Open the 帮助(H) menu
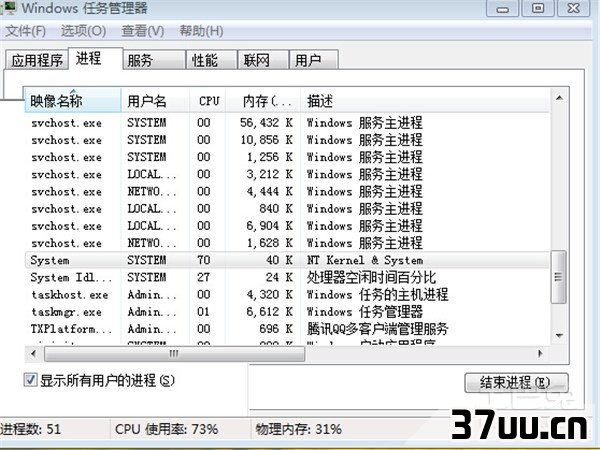The image size is (600, 450). (x=201, y=31)
